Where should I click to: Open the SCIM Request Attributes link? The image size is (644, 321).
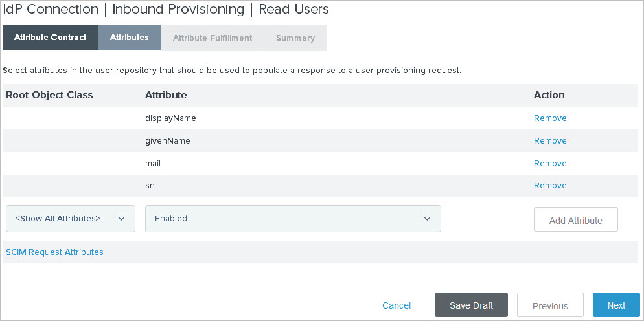(x=54, y=252)
